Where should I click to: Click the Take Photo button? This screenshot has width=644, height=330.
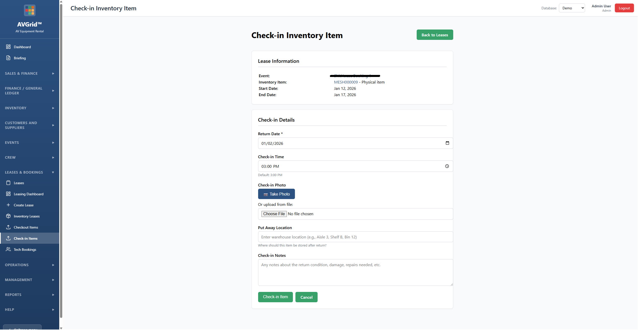(x=276, y=194)
